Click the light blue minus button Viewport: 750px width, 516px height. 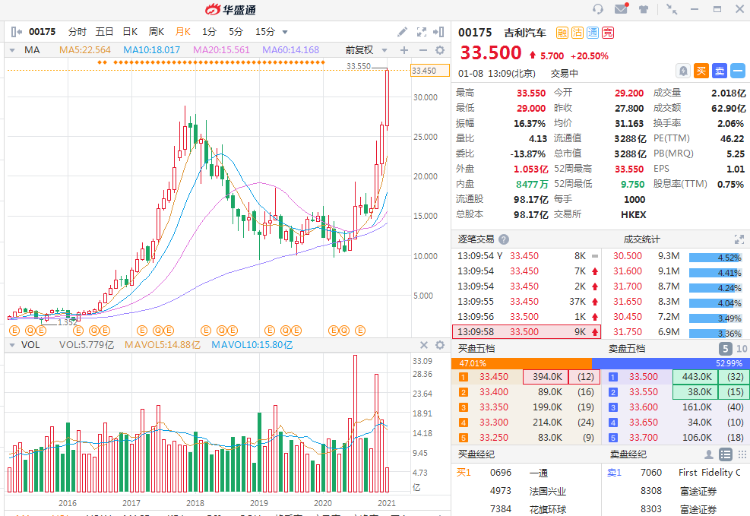(x=738, y=71)
